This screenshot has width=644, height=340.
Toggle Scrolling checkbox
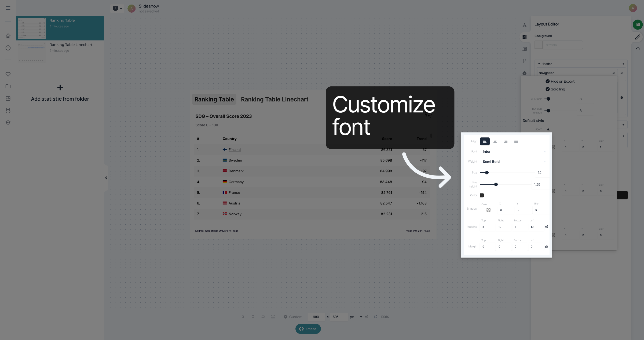(x=548, y=89)
